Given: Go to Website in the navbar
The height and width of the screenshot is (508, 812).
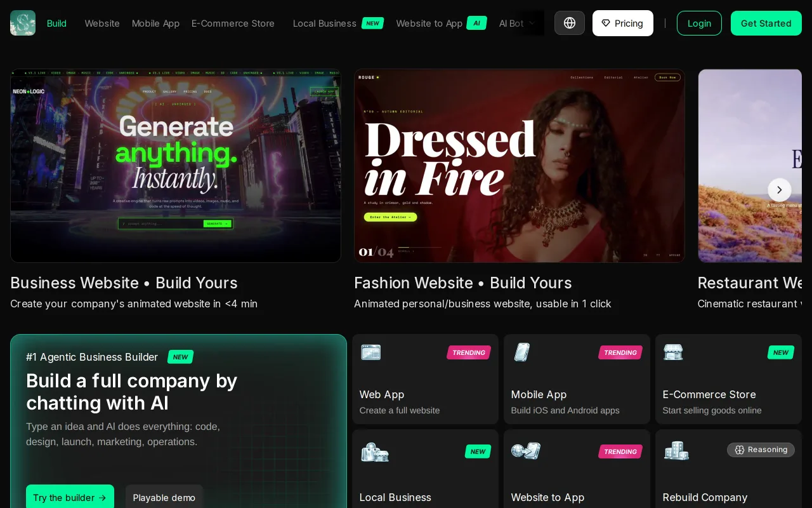Looking at the screenshot, I should 102,23.
